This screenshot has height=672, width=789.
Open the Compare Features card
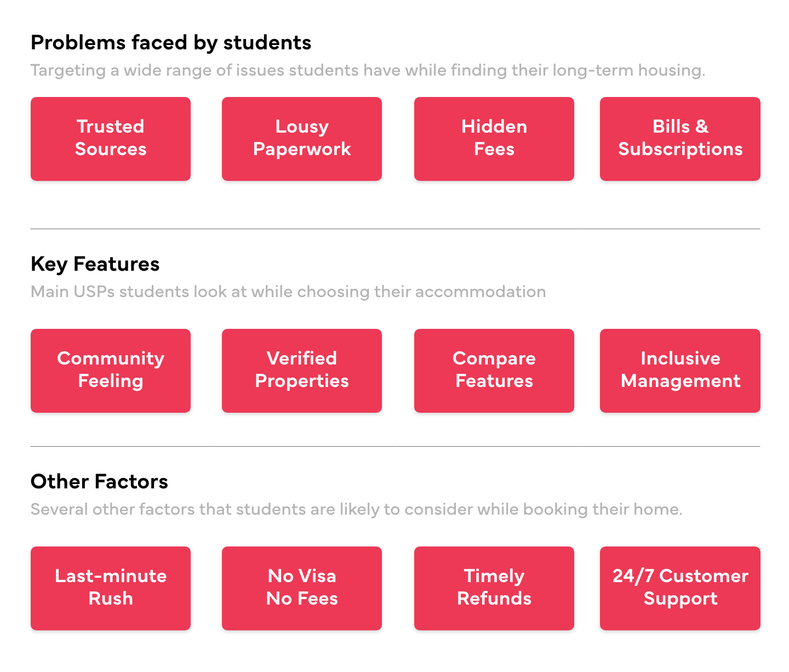(x=494, y=371)
